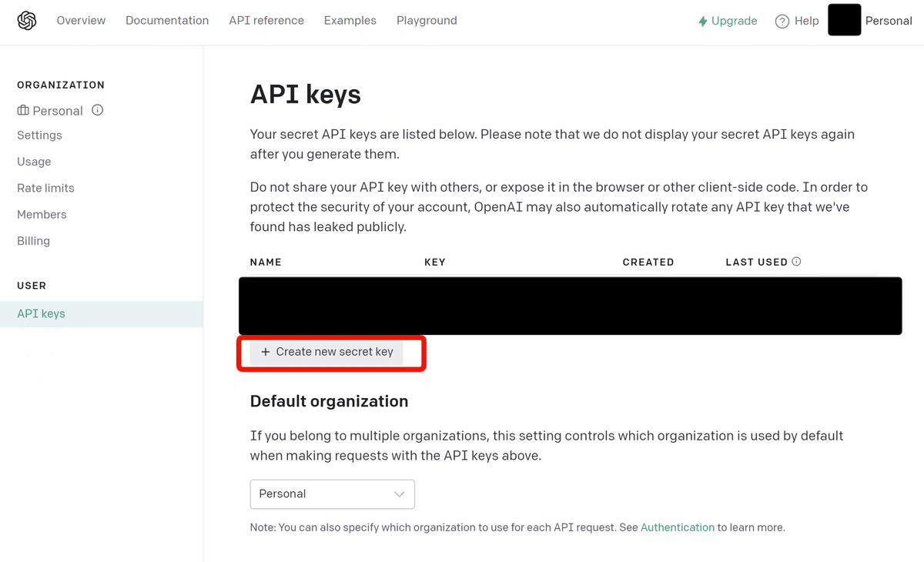Click the organization dropdown chevron

click(399, 494)
